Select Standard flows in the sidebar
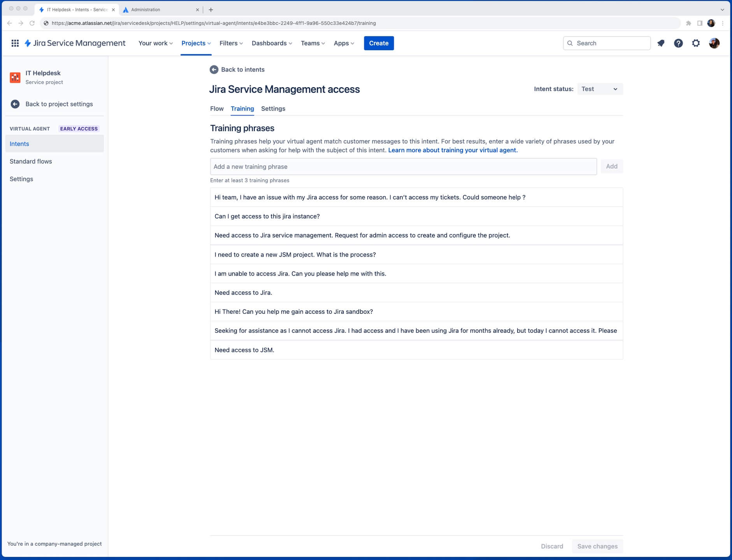Image resolution: width=732 pixels, height=560 pixels. (x=31, y=161)
